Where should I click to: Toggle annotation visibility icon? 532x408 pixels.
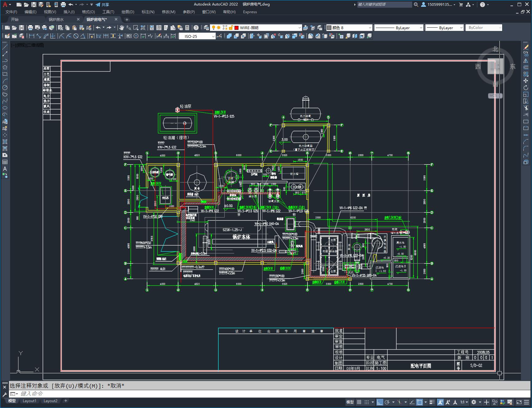(440, 402)
